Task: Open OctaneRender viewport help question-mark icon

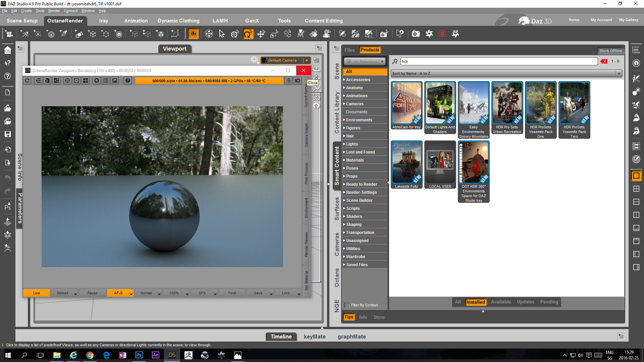Action: (127, 80)
